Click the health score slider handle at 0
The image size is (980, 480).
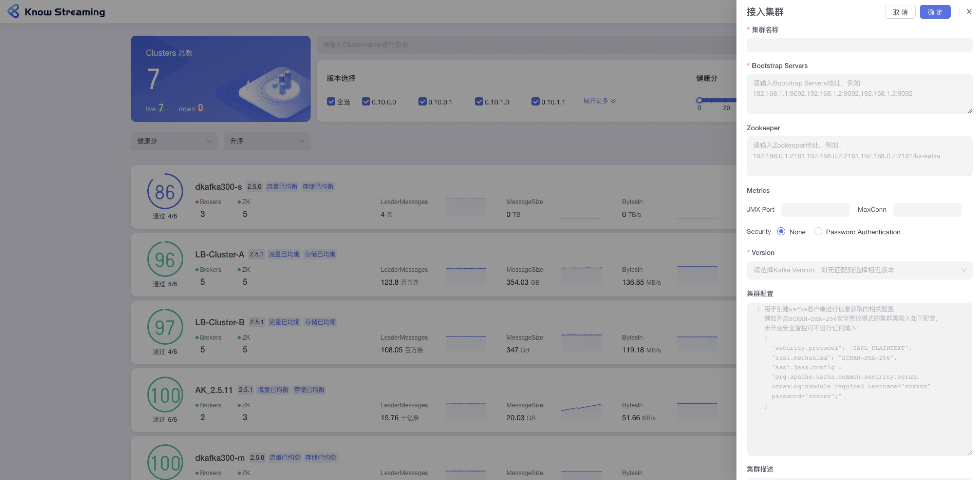(699, 100)
